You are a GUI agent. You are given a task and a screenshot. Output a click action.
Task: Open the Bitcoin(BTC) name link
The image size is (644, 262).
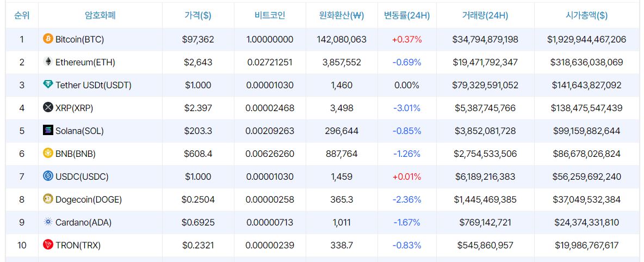[x=79, y=39]
